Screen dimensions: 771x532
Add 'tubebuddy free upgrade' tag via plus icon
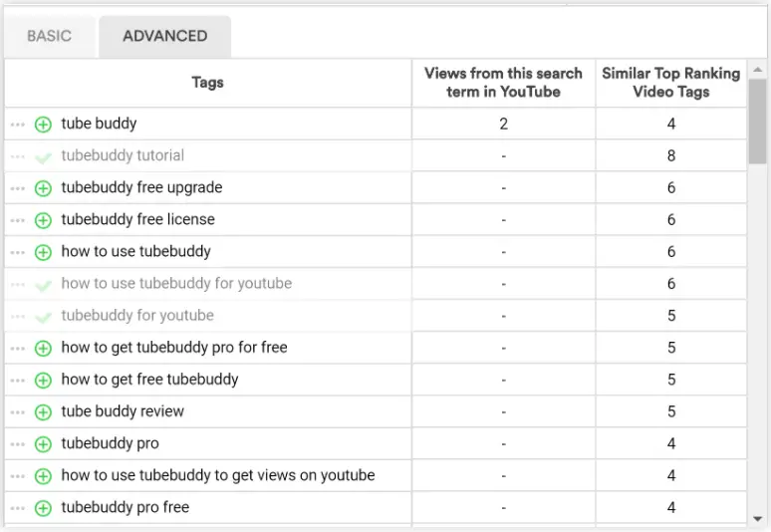43,188
